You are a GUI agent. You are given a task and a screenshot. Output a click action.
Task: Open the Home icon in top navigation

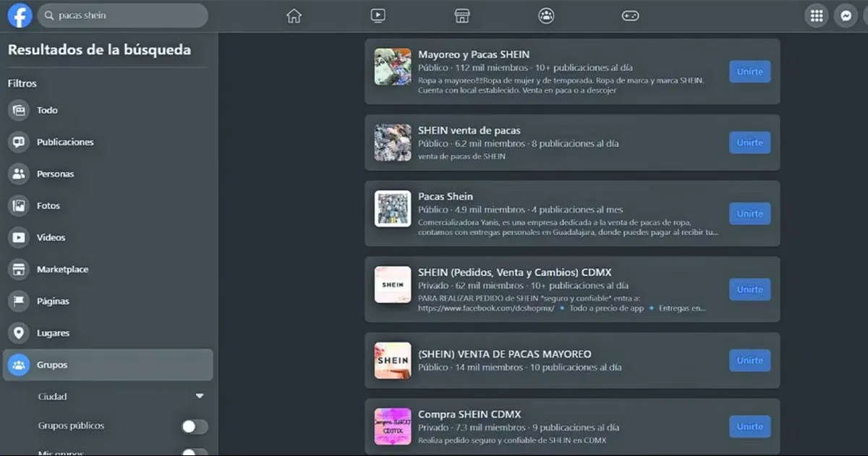click(294, 14)
